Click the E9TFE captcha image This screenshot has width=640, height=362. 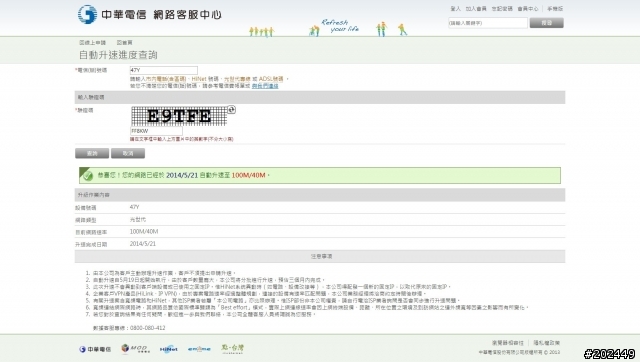[179, 116]
